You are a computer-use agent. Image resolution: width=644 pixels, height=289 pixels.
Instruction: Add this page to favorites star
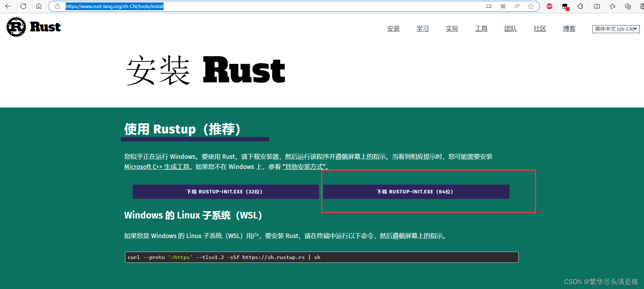(x=531, y=6)
